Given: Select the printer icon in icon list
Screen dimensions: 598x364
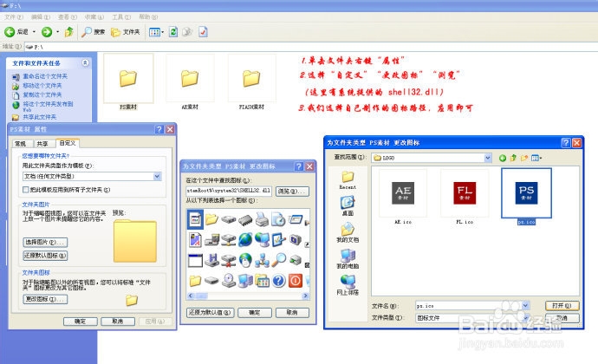Looking at the screenshot, I should click(x=262, y=219).
